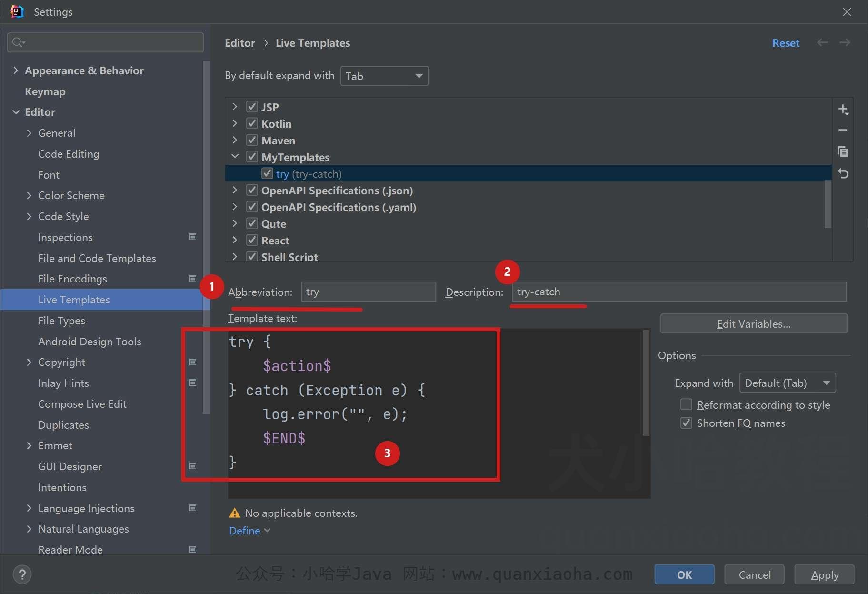Remove the selected template with minus icon
This screenshot has width=868, height=594.
(x=843, y=130)
